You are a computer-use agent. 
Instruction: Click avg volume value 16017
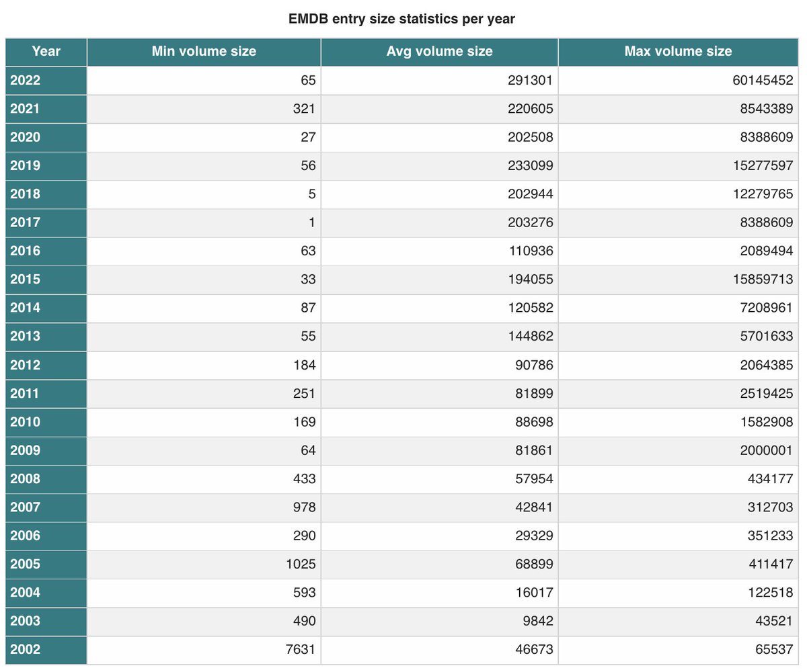click(535, 593)
